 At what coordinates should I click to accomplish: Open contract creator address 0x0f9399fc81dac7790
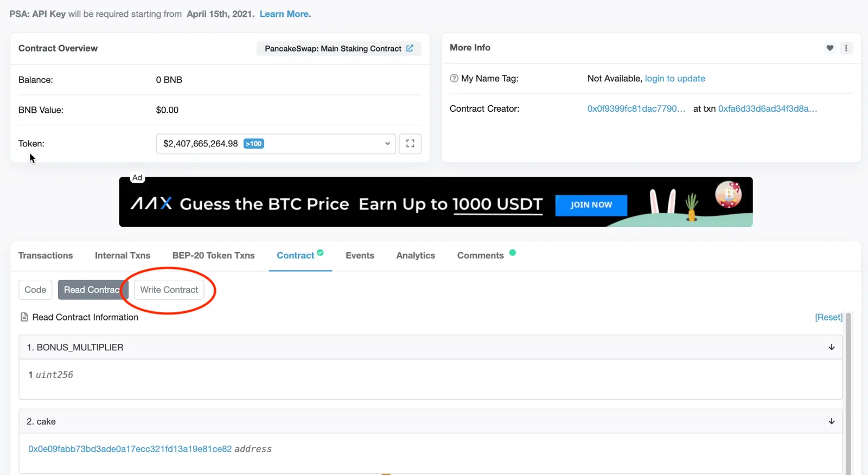coord(636,108)
